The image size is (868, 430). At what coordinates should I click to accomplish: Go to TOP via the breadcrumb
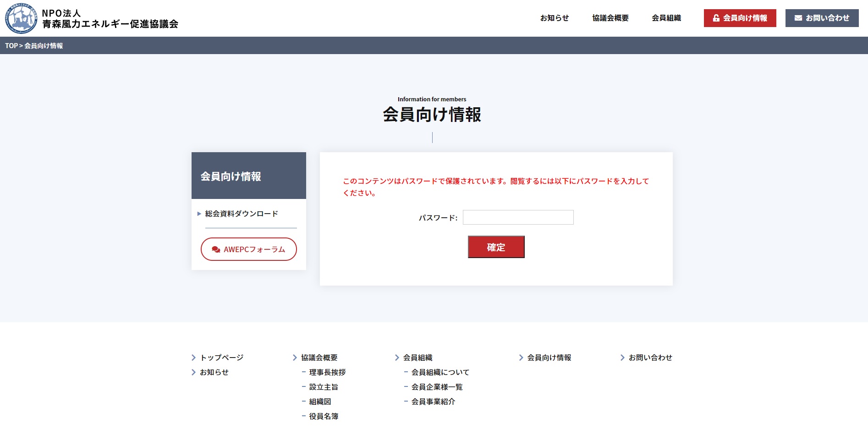pos(11,46)
